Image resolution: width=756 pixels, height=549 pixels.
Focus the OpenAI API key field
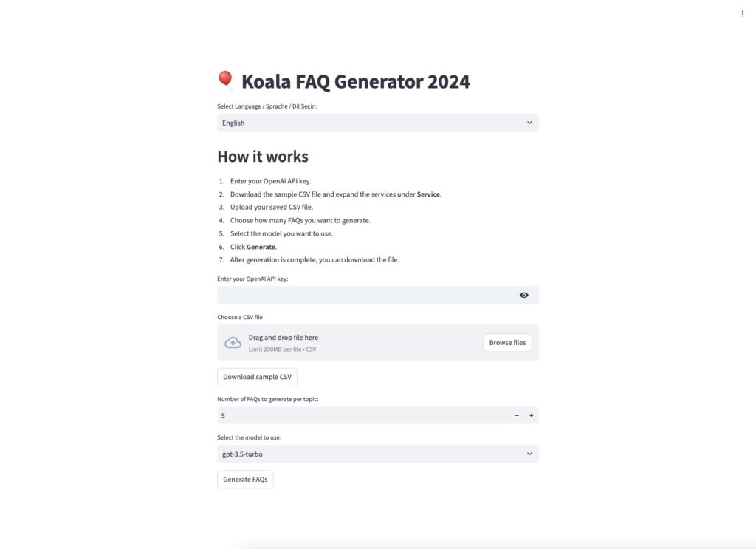coord(366,296)
